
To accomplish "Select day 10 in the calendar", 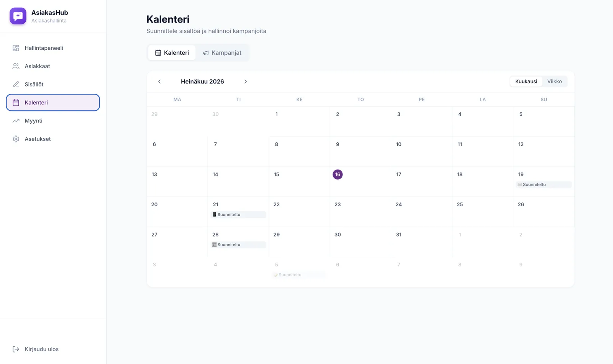I will [398, 144].
